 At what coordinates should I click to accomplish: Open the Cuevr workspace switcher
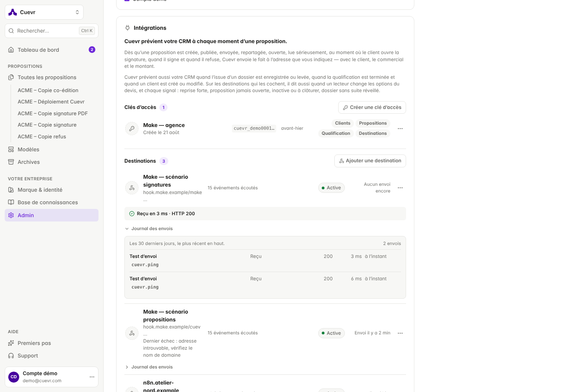click(44, 12)
